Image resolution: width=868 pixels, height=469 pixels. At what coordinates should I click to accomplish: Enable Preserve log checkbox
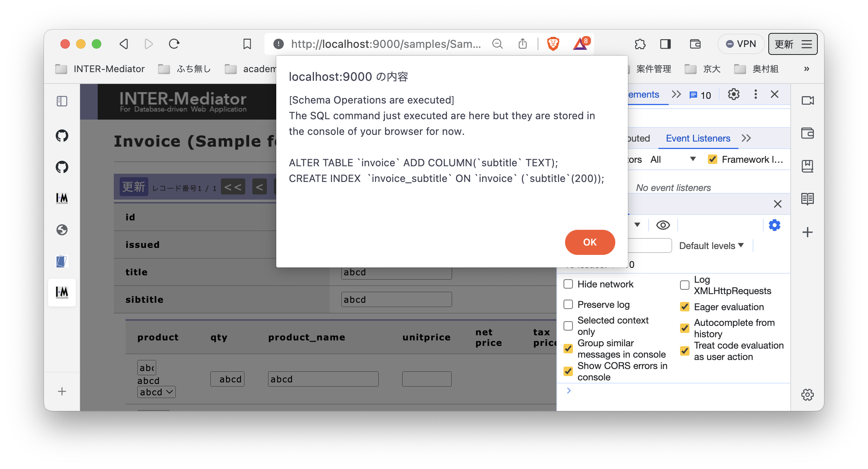point(568,304)
